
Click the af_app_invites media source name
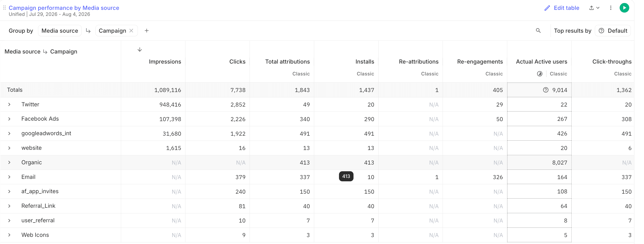(40, 191)
